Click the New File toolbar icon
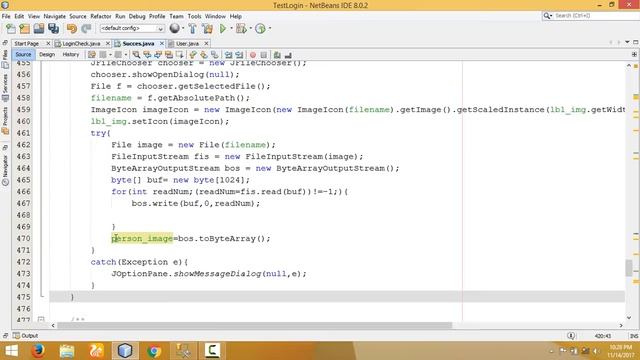Viewport: 640px width, 360px height. point(11,29)
